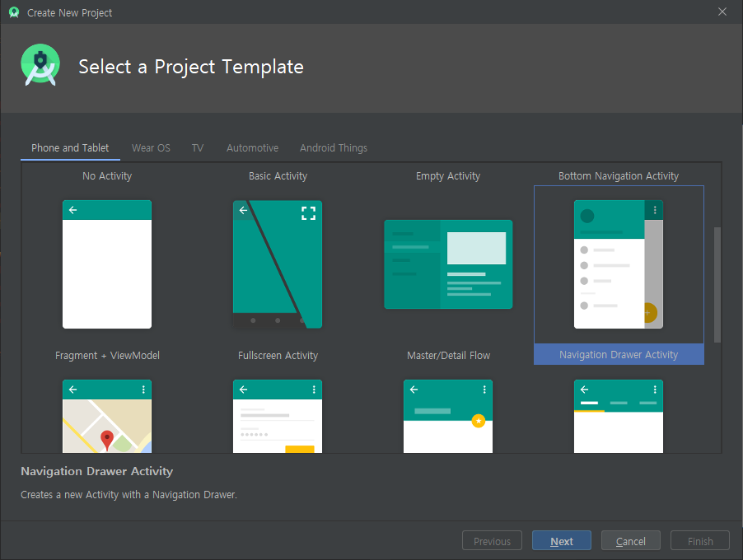Click the Android Studio icon in the title bar
Viewport: 743px width, 560px height.
click(x=14, y=12)
